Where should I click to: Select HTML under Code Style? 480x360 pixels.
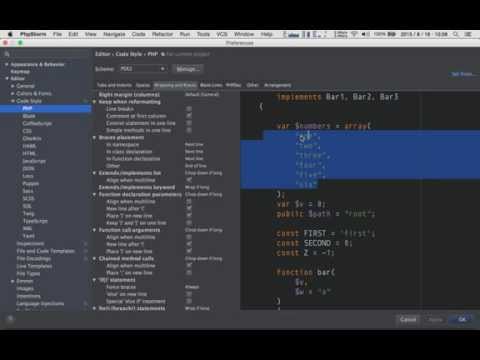29,153
